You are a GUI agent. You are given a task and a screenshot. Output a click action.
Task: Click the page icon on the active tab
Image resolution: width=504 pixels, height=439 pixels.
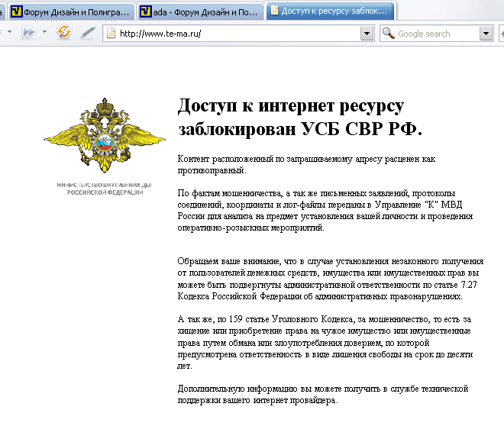click(x=274, y=11)
